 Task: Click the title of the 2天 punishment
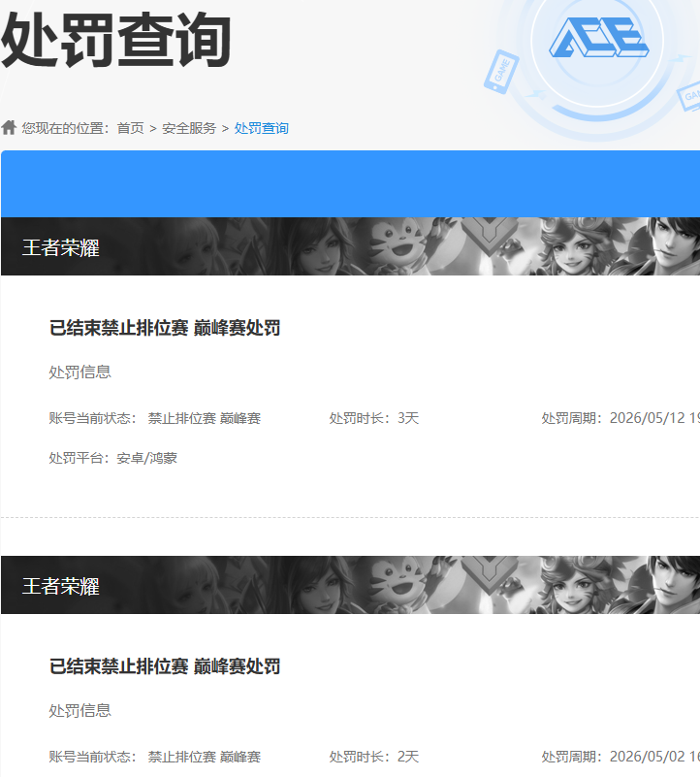tap(165, 666)
